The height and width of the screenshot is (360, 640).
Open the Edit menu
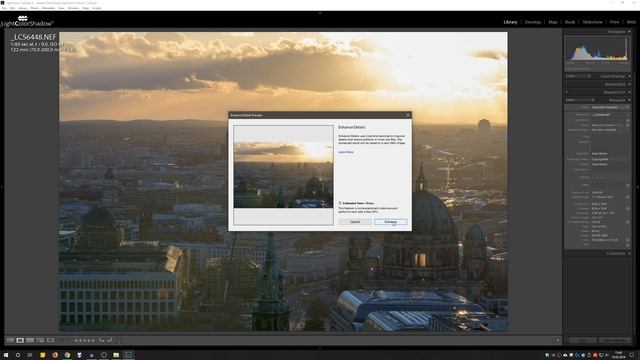pyautogui.click(x=12, y=8)
